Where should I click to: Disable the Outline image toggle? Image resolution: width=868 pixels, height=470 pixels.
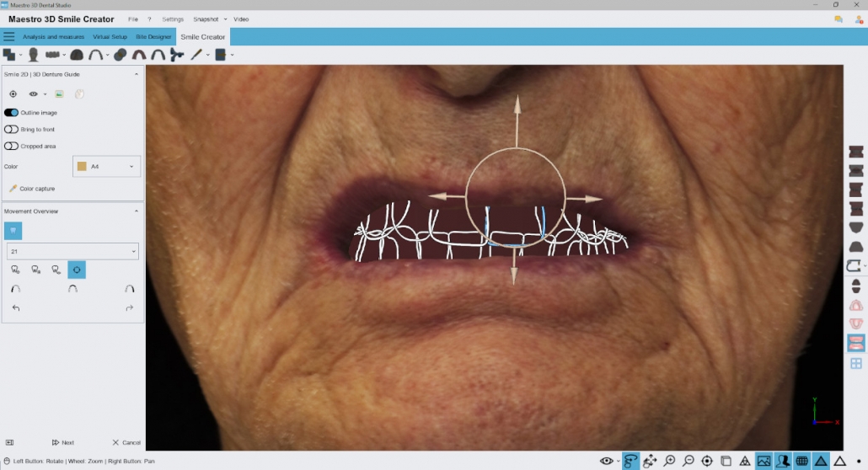pos(11,112)
